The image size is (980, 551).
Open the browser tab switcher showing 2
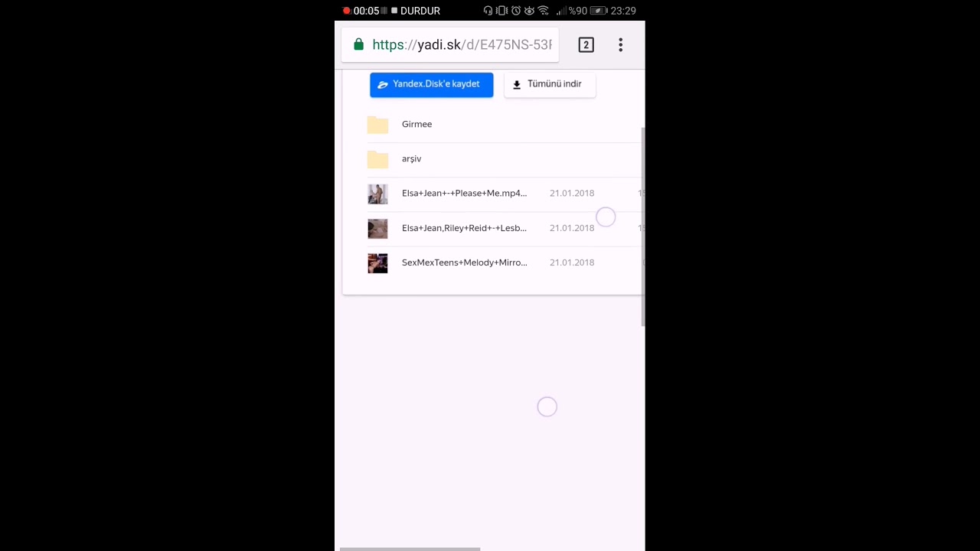(586, 45)
